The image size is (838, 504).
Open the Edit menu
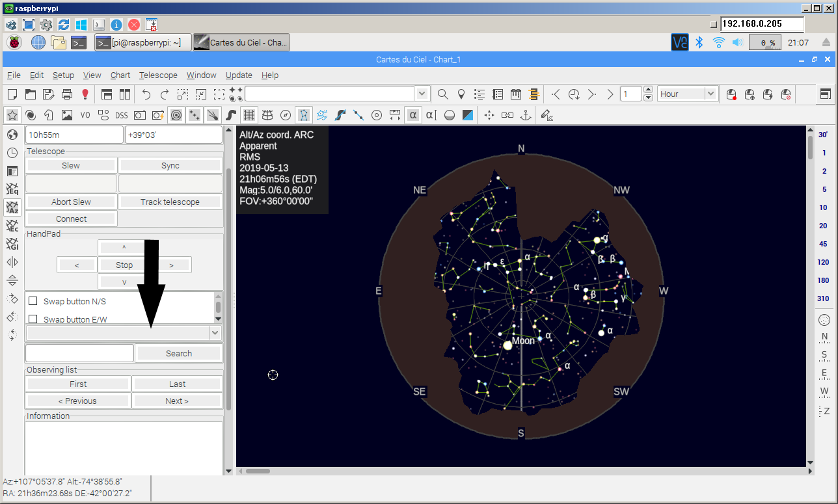point(37,75)
